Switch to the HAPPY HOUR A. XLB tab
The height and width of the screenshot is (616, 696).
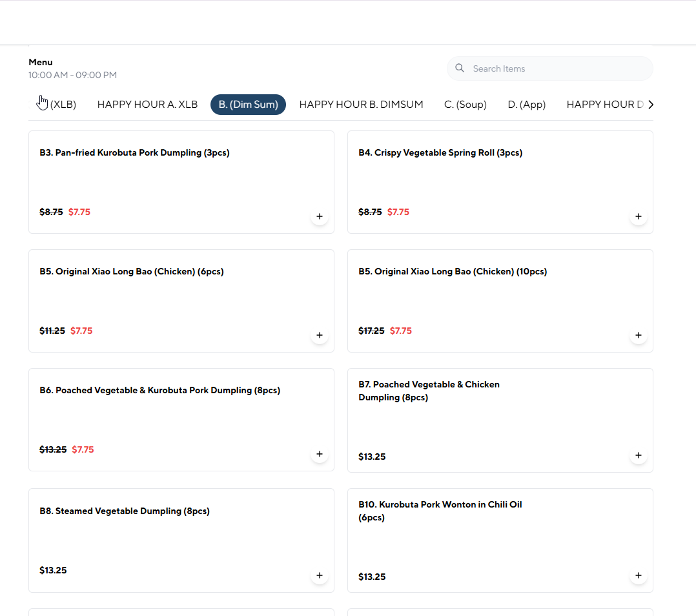pos(147,105)
